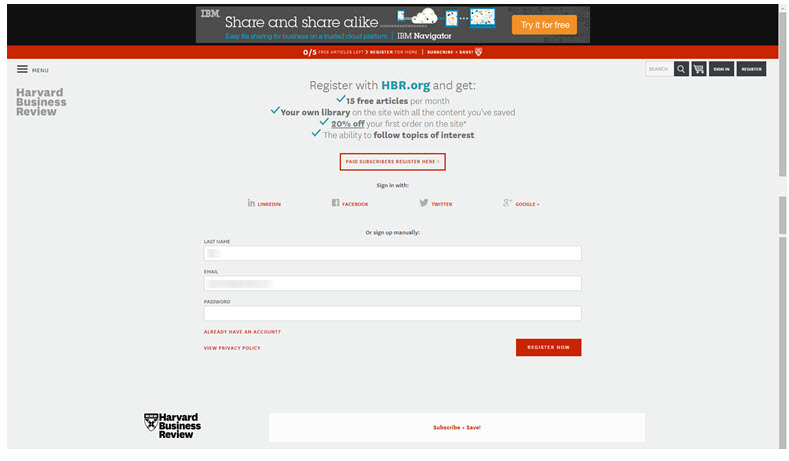Click the LinkedIn sign-in icon
This screenshot has width=789, height=461.
(x=251, y=203)
